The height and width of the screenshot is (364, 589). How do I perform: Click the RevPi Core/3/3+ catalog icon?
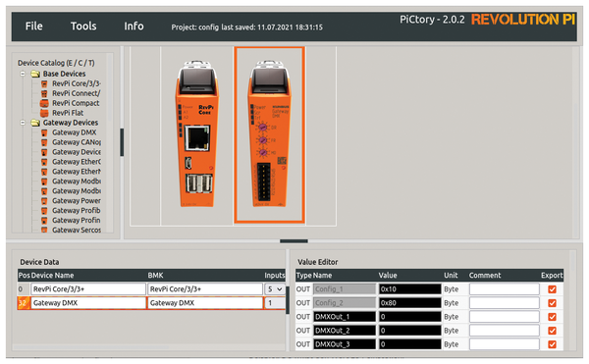click(44, 83)
